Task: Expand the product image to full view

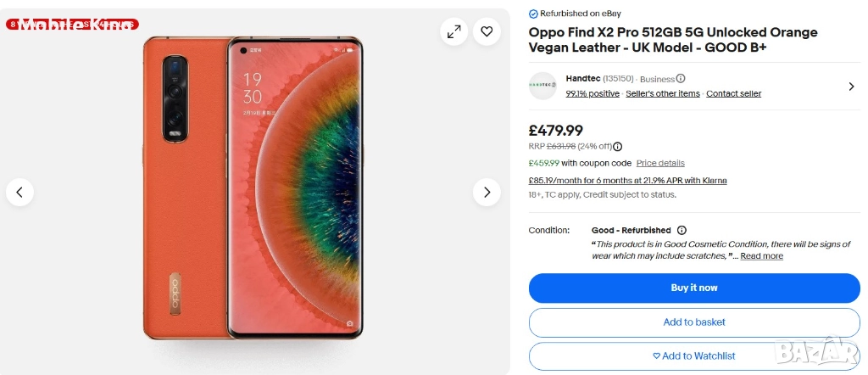Action: tap(454, 32)
